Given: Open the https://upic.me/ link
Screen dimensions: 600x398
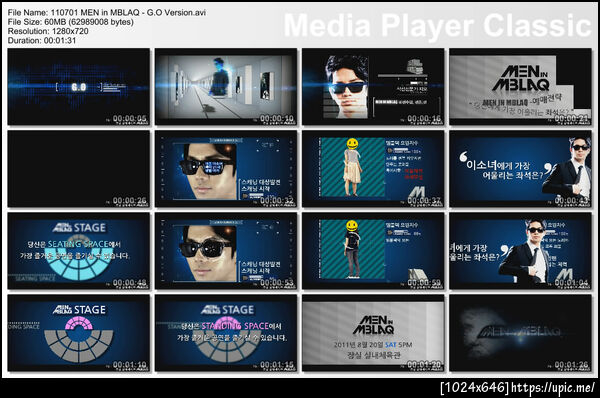Looking at the screenshot, I should (553, 388).
